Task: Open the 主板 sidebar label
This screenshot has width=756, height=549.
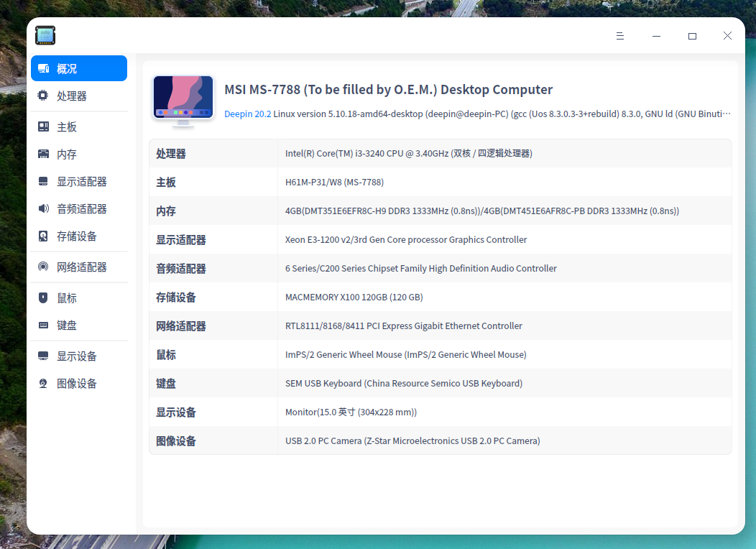Action: point(67,127)
